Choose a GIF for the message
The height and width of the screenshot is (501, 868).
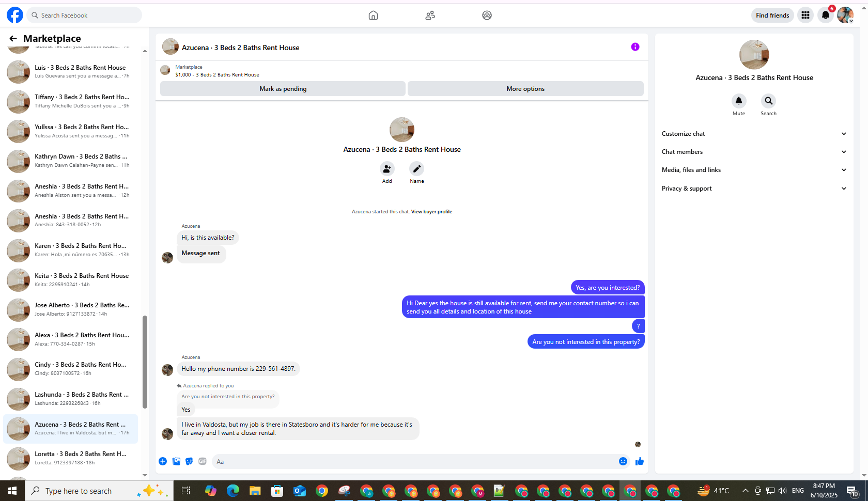click(x=203, y=461)
